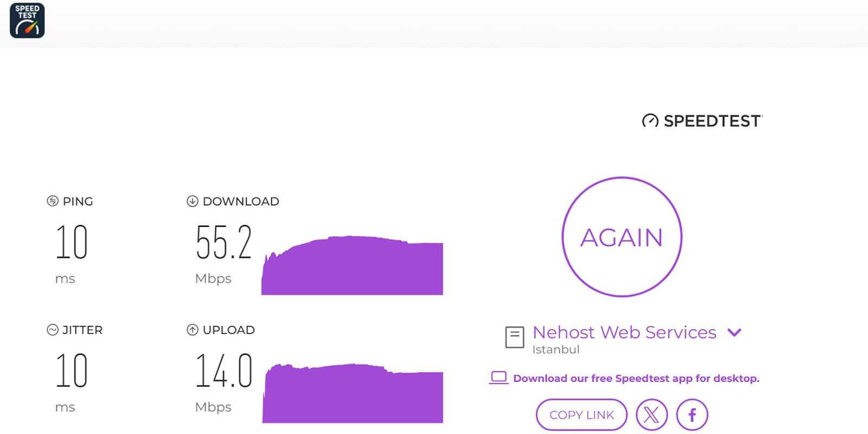
Task: Click the 55.2 Mbps download value
Action: point(224,242)
